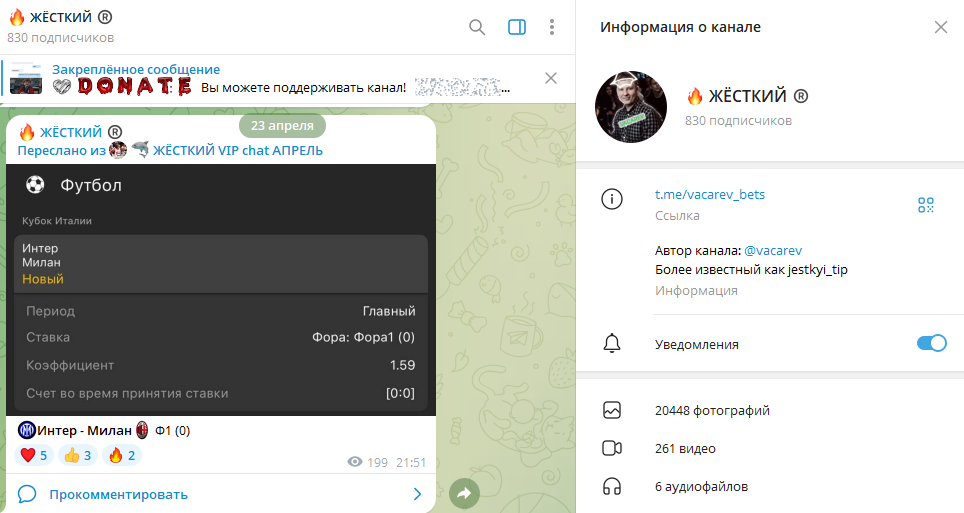Show the channel QR code
The image size is (964, 513).
(925, 205)
